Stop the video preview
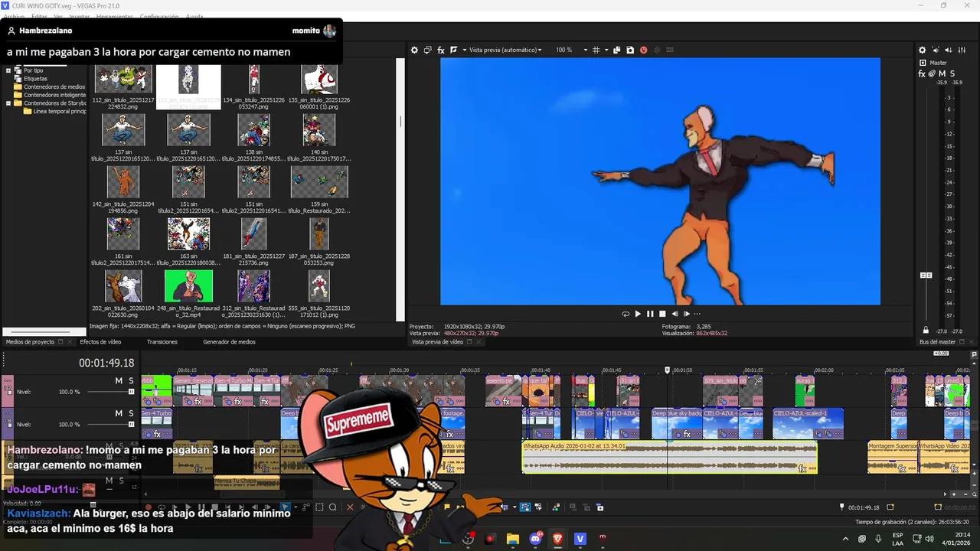The width and height of the screenshot is (980, 551). point(662,314)
